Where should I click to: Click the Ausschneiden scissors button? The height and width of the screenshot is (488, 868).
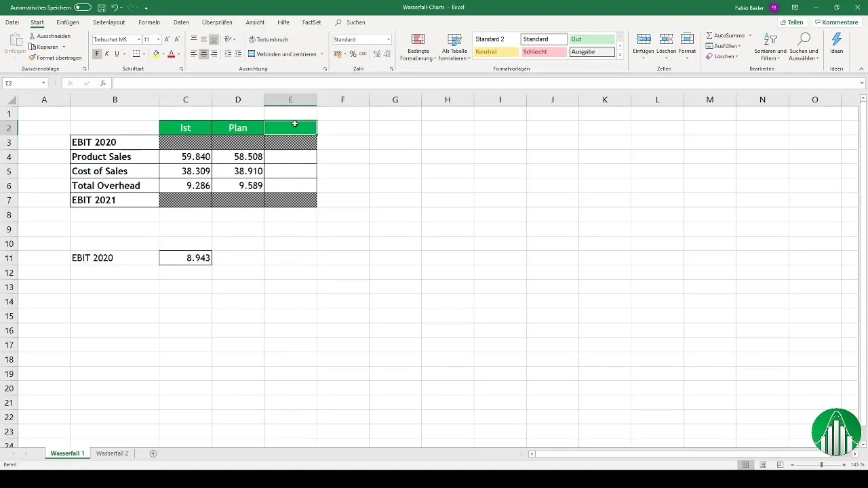pos(50,36)
